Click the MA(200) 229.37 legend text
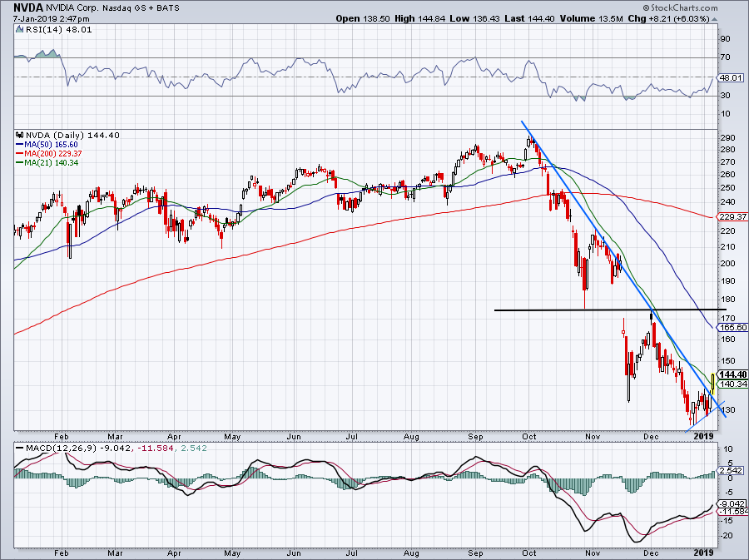The width and height of the screenshot is (749, 560). 53,154
